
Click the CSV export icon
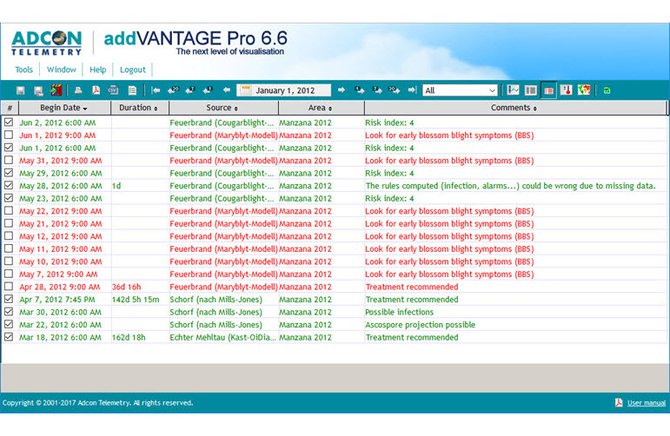coord(113,90)
